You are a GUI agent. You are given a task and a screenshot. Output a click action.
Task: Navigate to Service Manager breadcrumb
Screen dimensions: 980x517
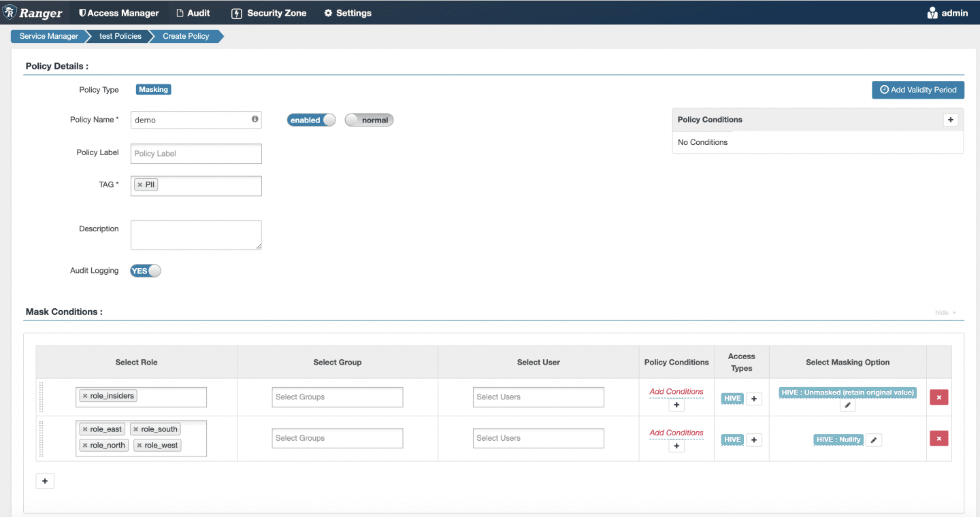[49, 36]
